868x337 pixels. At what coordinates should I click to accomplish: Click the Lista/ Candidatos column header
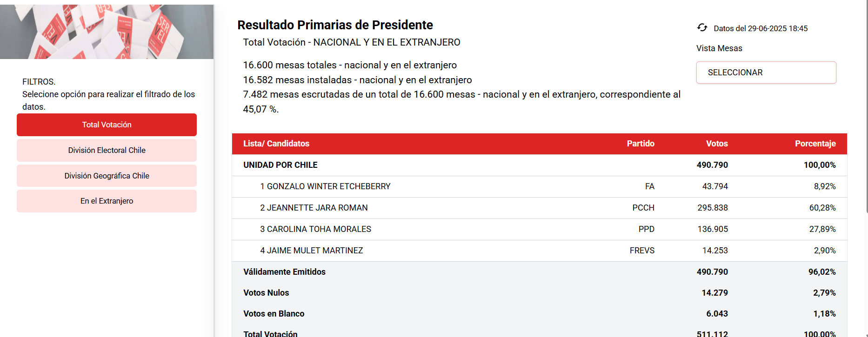point(276,144)
